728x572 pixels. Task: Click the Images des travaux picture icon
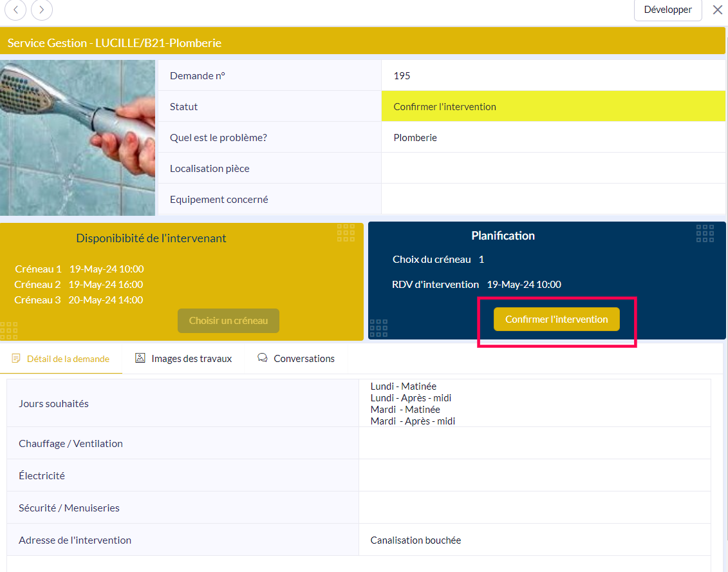click(140, 358)
